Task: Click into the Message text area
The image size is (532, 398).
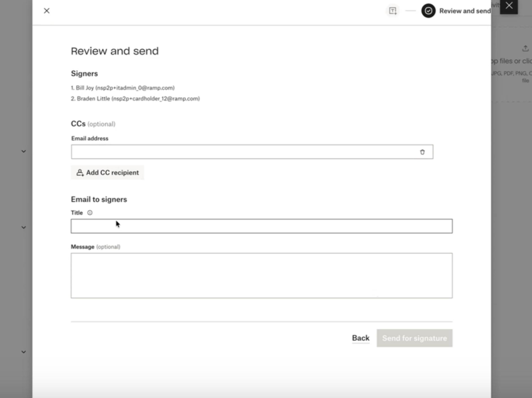Action: click(262, 276)
